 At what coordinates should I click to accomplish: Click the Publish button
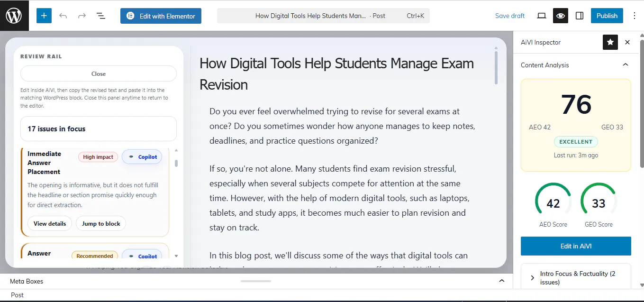pos(607,16)
